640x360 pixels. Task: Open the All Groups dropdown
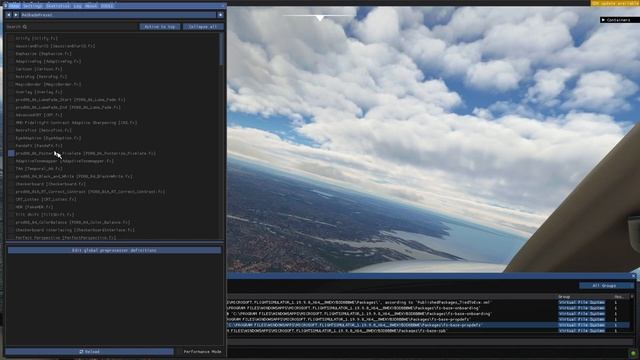tap(607, 286)
